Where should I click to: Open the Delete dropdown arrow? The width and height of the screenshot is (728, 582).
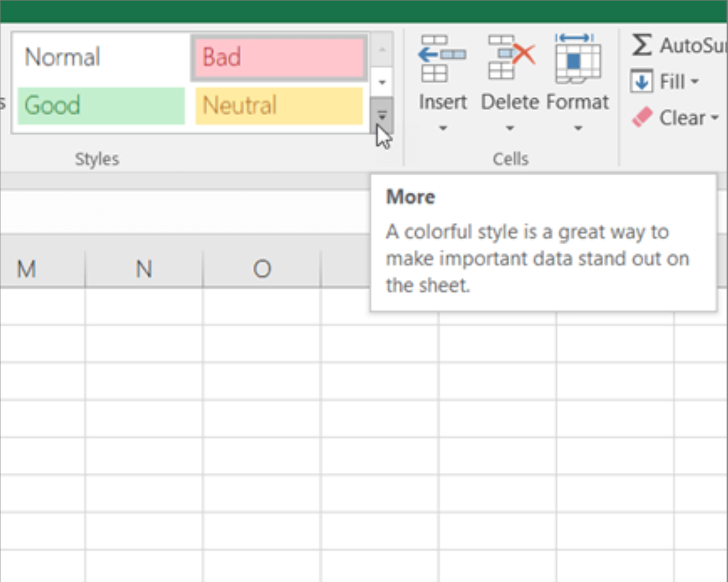pos(510,128)
